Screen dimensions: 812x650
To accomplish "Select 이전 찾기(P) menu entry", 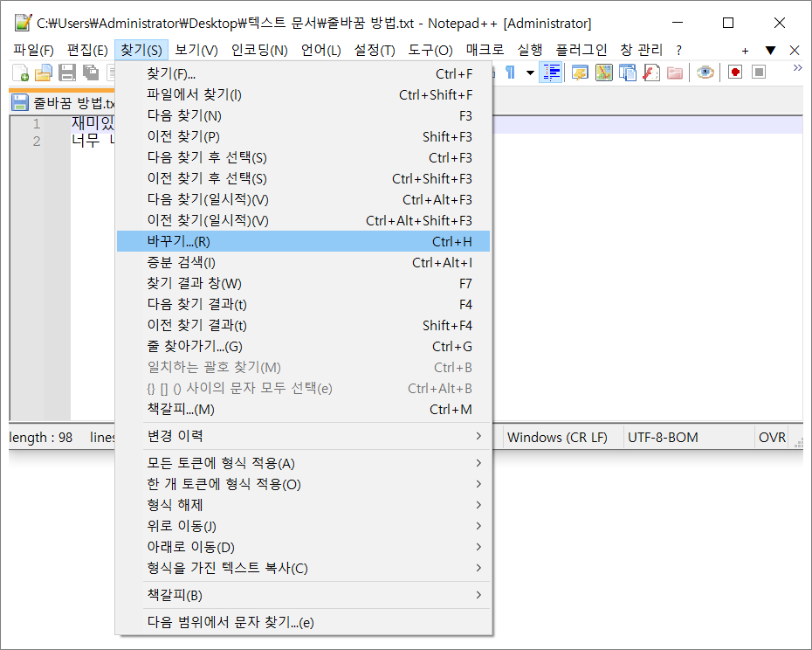I will [304, 136].
